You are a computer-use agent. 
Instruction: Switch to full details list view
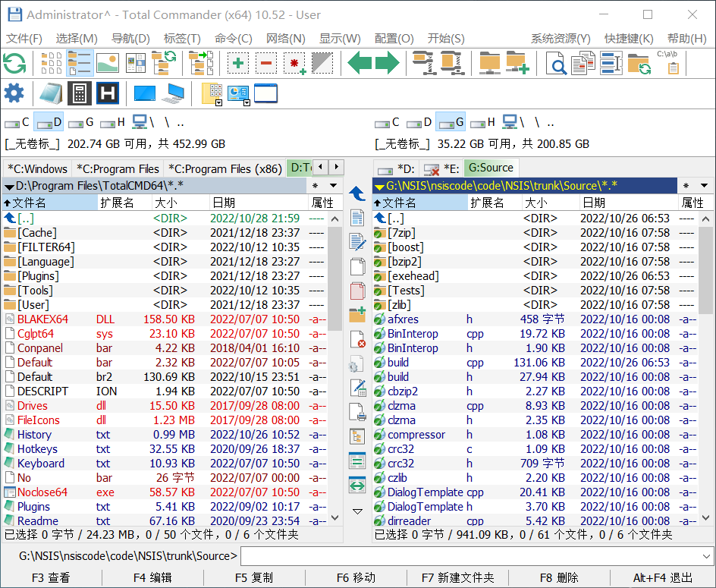[80, 63]
